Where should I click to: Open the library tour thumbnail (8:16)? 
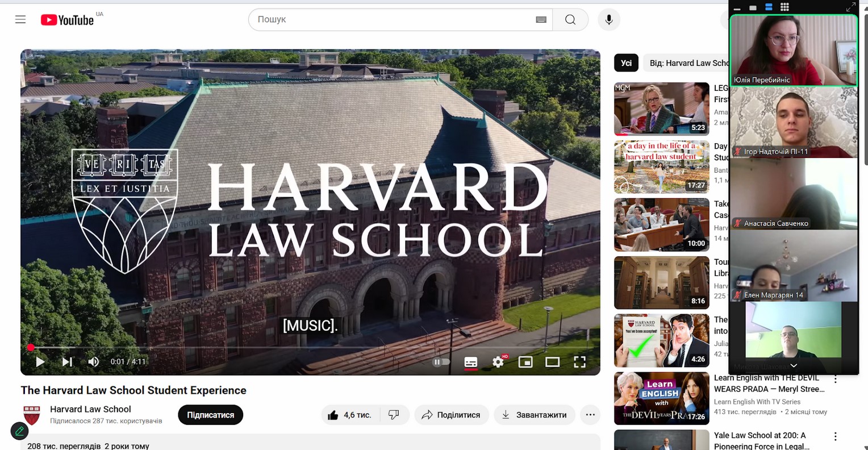(x=662, y=282)
